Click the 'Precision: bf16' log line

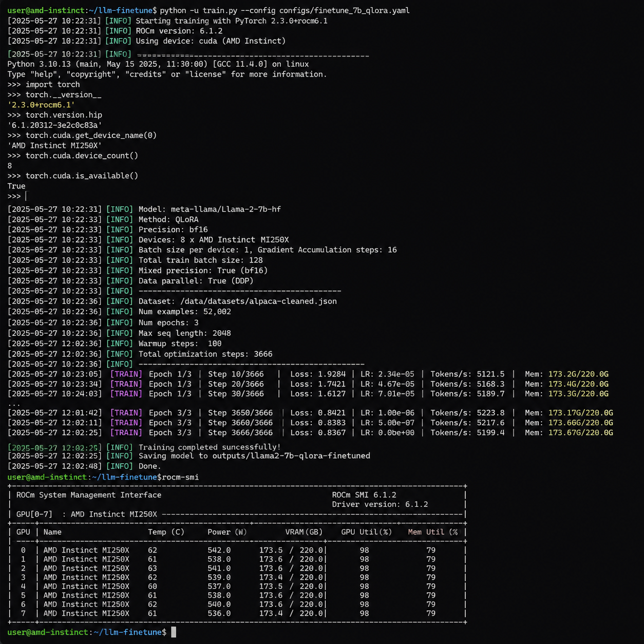pyautogui.click(x=173, y=230)
